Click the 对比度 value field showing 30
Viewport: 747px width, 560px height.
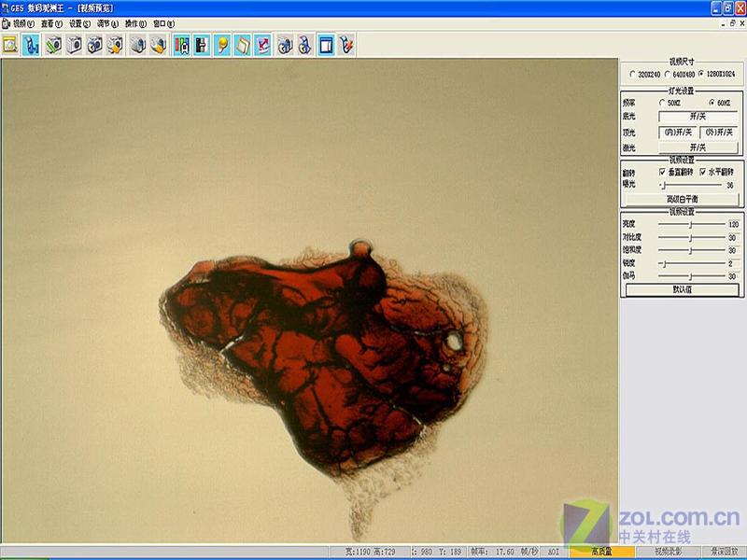click(x=734, y=237)
